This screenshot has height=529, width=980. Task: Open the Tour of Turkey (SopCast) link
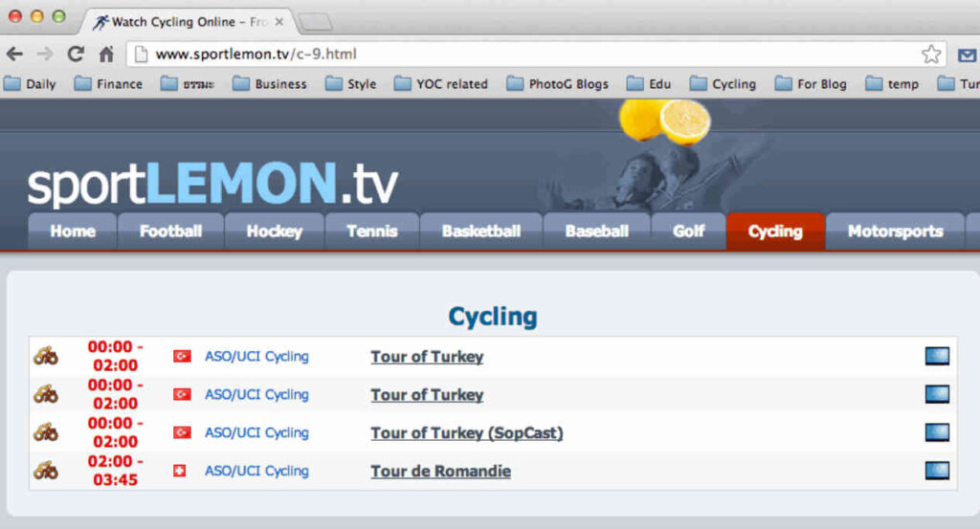tap(467, 432)
